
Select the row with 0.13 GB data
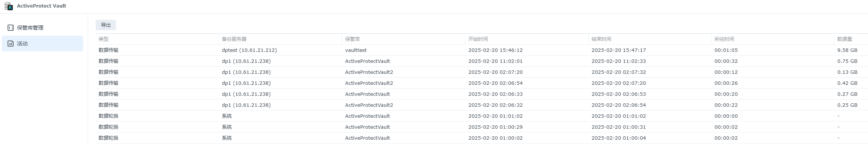click(482, 72)
